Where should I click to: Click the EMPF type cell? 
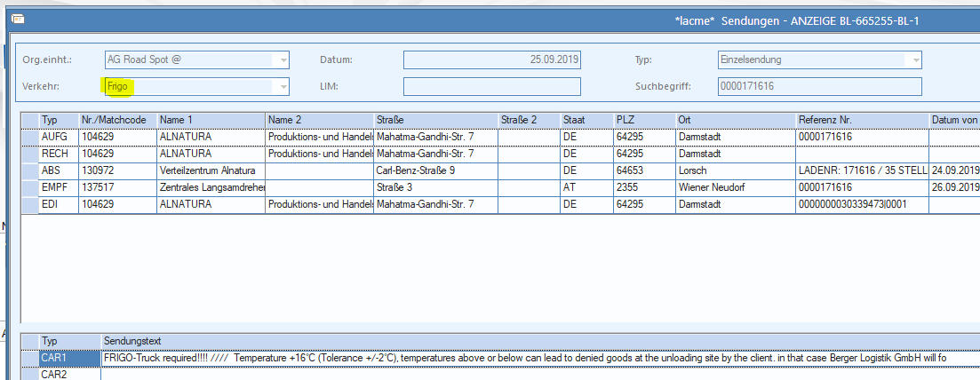59,187
